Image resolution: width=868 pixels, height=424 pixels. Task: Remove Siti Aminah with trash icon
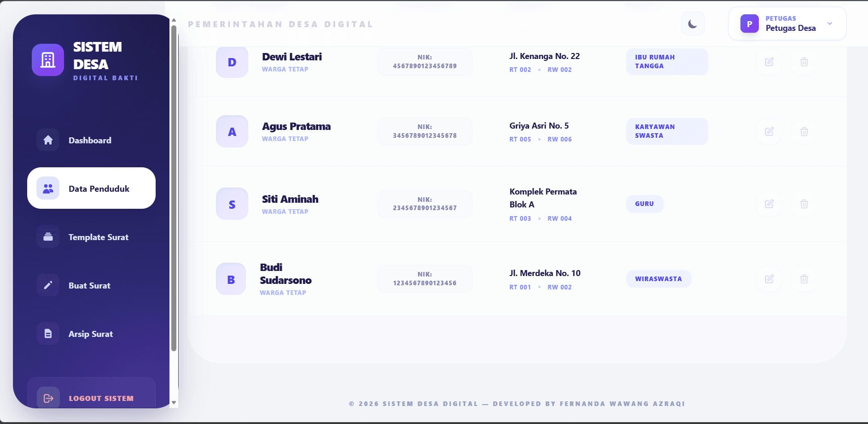pos(804,204)
